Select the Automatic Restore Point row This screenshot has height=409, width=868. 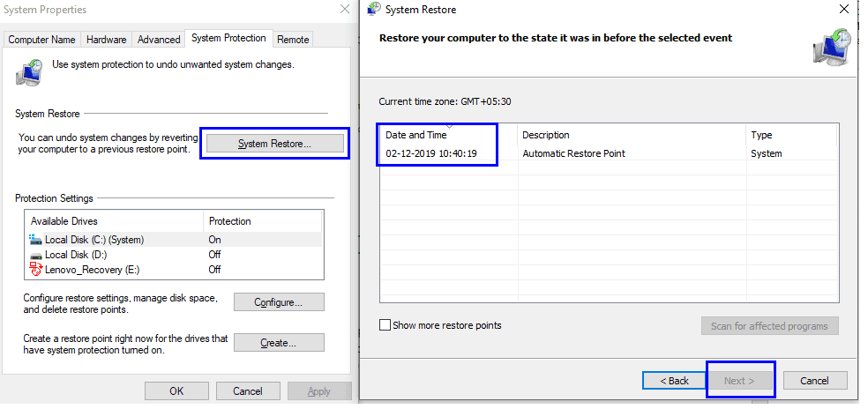(575, 153)
